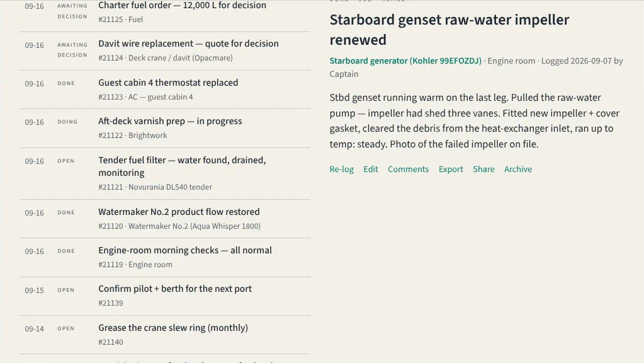Select Guest cabin 4 thermostat replaced
Screen dimensions: 644x363
click(x=165, y=89)
